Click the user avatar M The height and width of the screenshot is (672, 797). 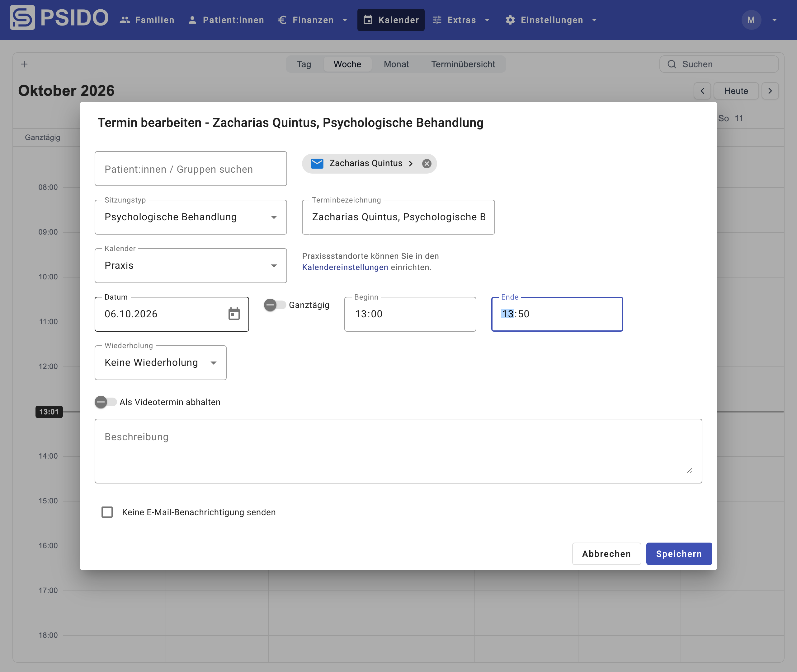[751, 20]
